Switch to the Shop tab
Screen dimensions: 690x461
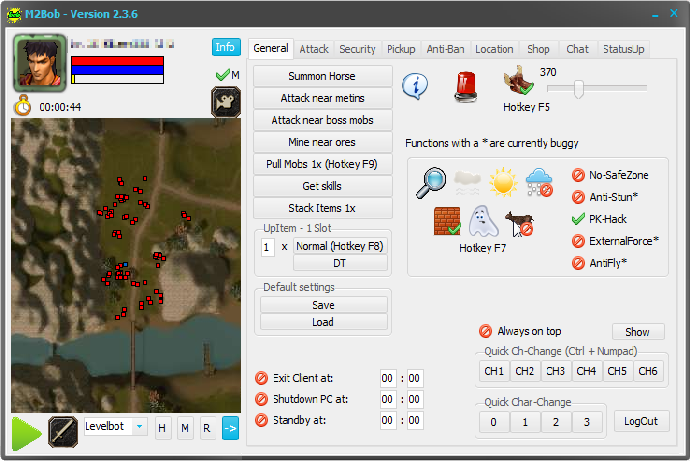click(x=538, y=49)
